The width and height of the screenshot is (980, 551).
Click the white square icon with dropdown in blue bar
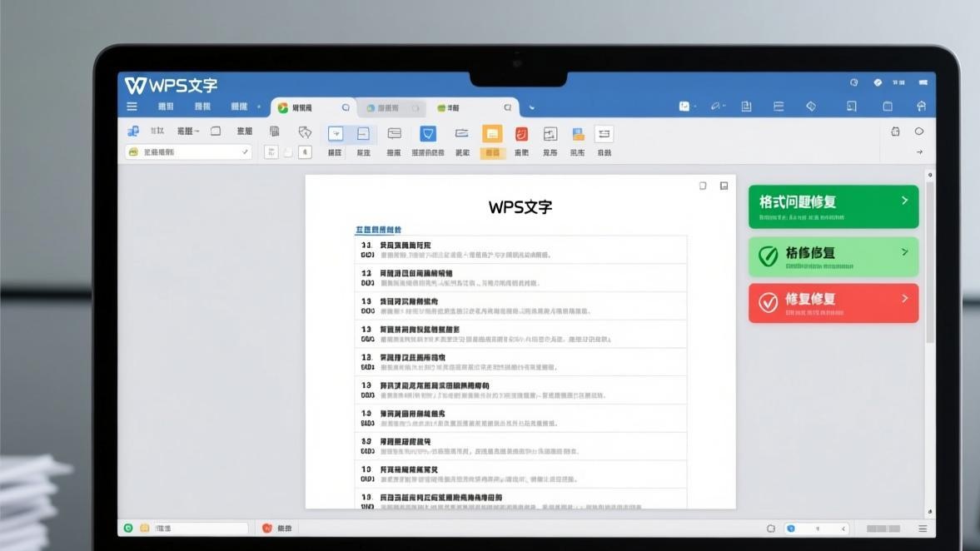[x=687, y=107]
